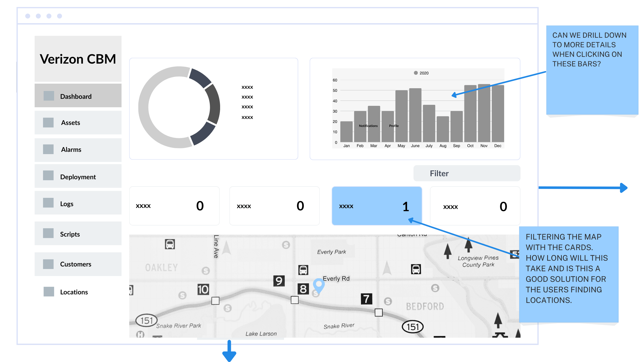Click map marker number 9

[279, 281]
